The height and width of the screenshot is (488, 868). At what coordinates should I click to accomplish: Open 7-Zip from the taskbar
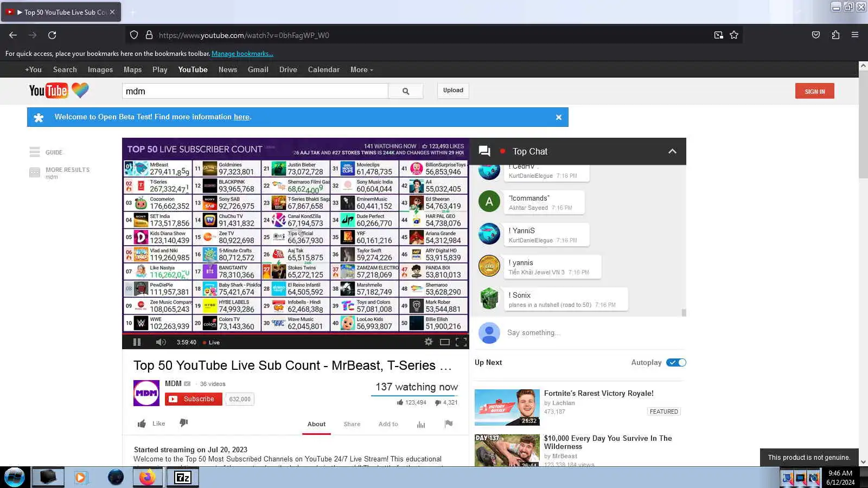point(183,477)
